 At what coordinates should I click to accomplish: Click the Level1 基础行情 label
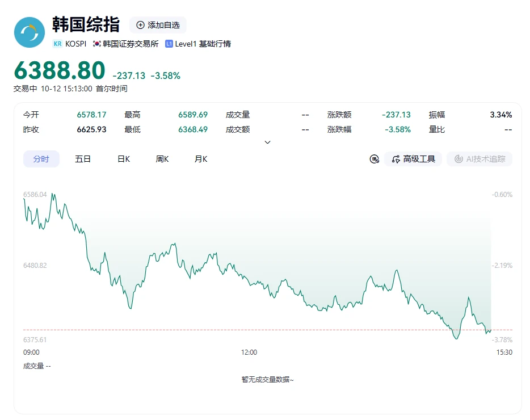[x=203, y=44]
